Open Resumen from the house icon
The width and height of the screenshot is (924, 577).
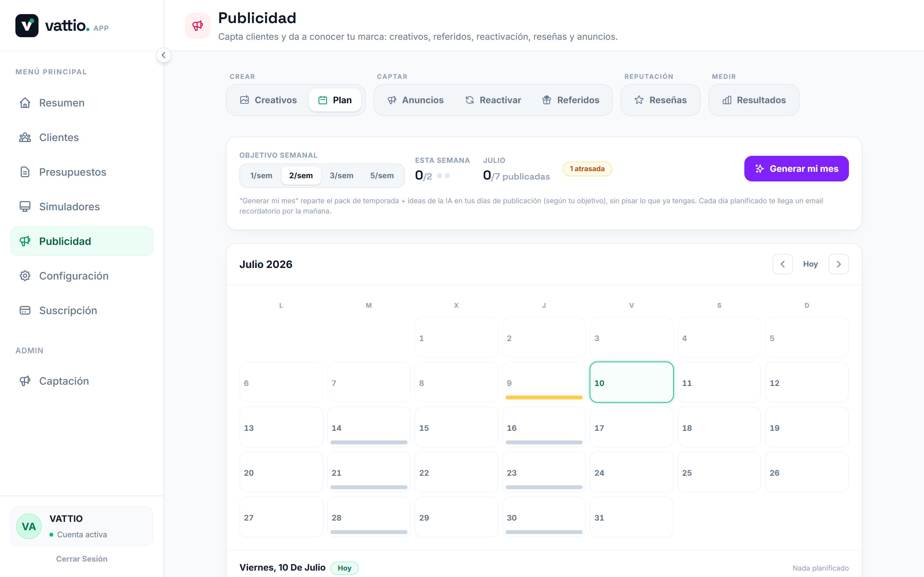[x=25, y=103]
